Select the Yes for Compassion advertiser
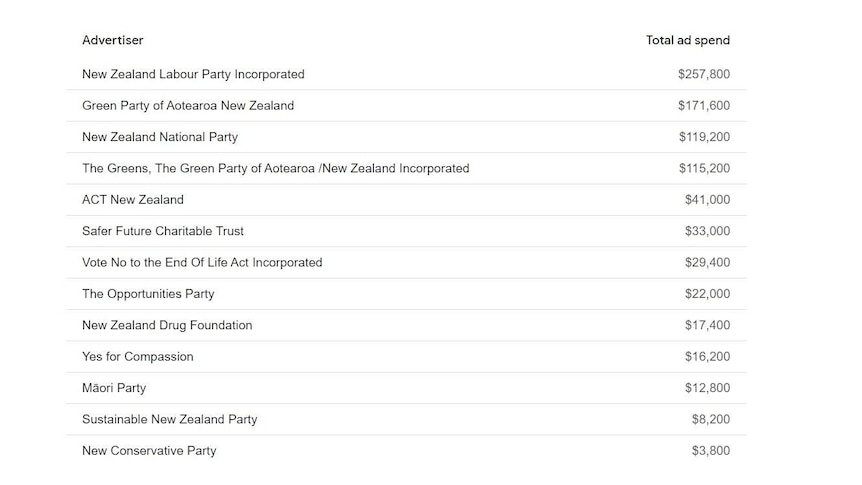 [406, 356]
